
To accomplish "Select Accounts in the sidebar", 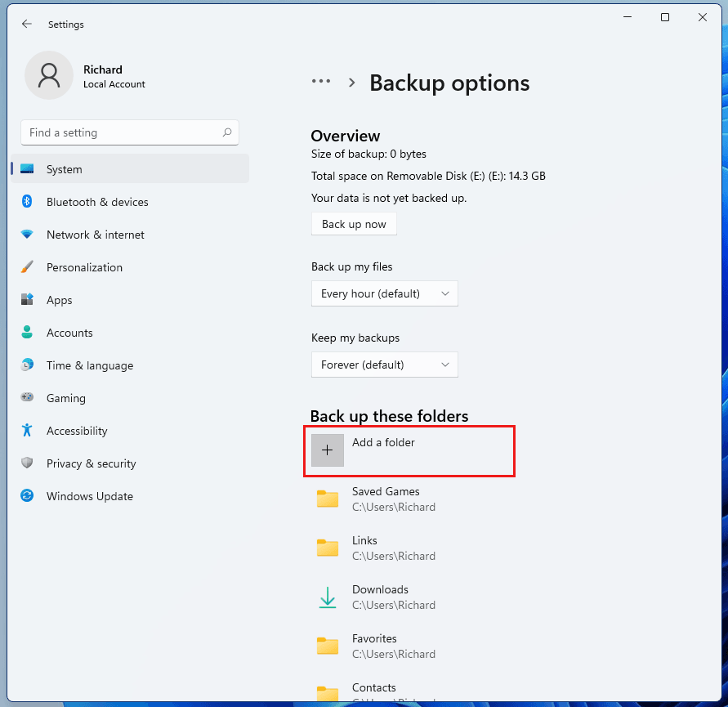I will [130, 333].
